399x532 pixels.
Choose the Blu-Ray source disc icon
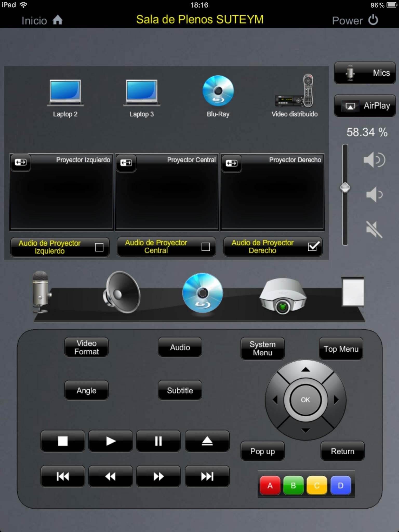pyautogui.click(x=218, y=91)
